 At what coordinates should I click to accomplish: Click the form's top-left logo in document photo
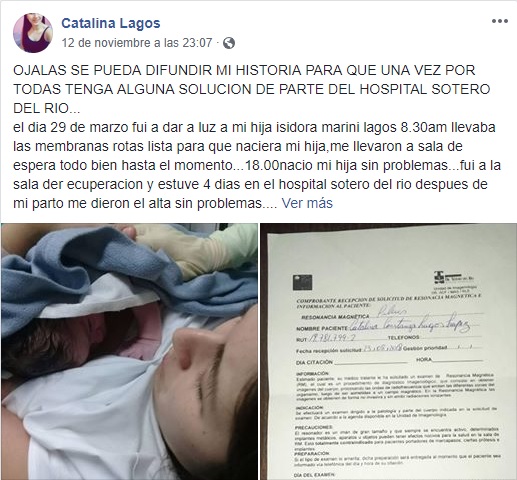[302, 283]
